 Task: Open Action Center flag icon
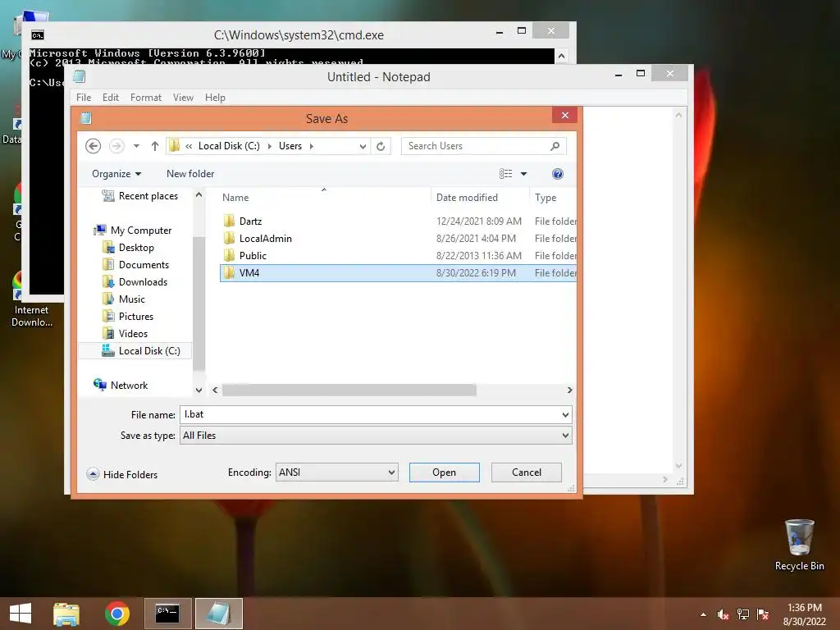pyautogui.click(x=763, y=614)
